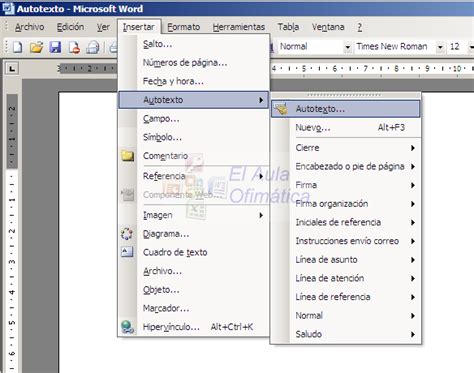The height and width of the screenshot is (373, 474).
Task: Expand the Cierre autotext category
Action: point(346,148)
